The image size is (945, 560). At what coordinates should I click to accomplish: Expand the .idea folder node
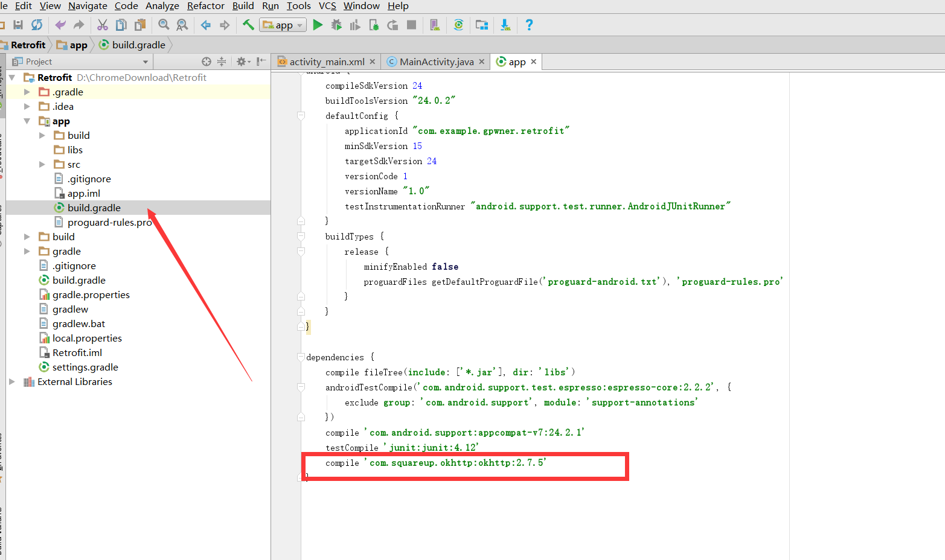[27, 106]
